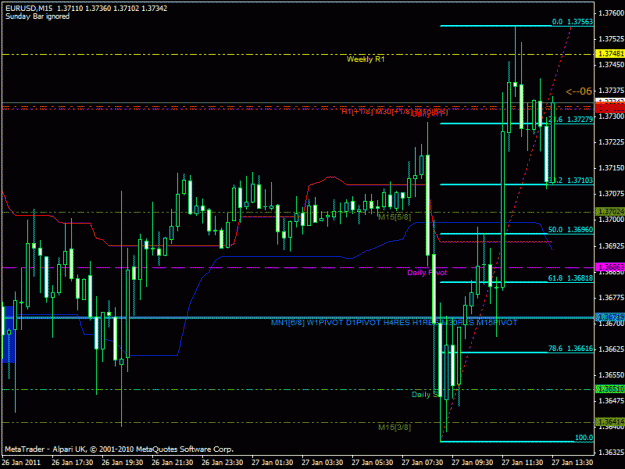The width and height of the screenshot is (625, 469).
Task: Click the blue price tag on the W1PIVOT line
Action: click(x=611, y=317)
